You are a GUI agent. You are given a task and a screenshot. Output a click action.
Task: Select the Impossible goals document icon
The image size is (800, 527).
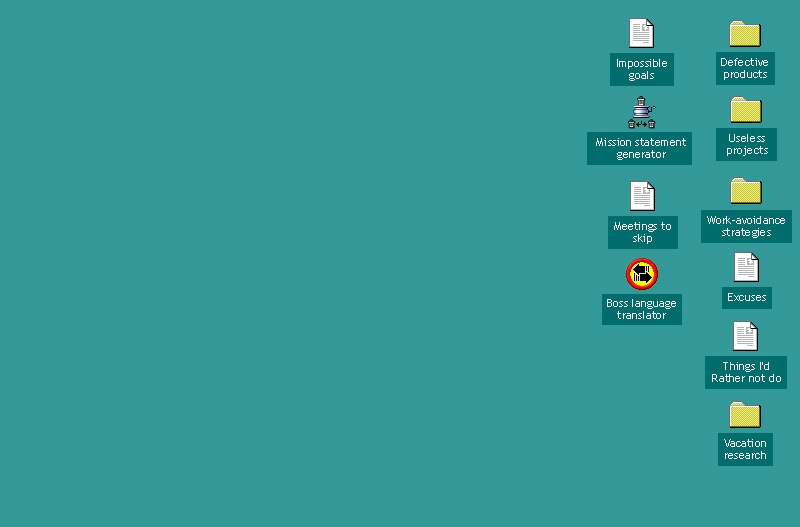[x=641, y=33]
